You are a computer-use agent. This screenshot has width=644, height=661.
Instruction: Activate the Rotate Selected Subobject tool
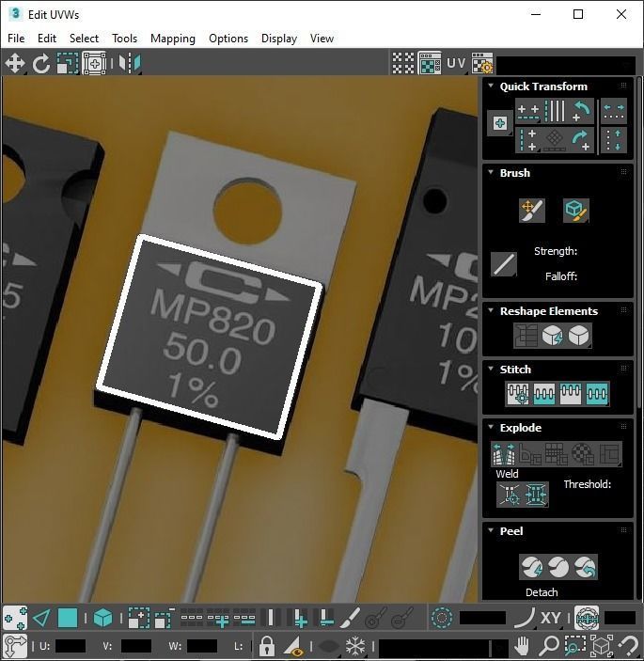(x=40, y=63)
